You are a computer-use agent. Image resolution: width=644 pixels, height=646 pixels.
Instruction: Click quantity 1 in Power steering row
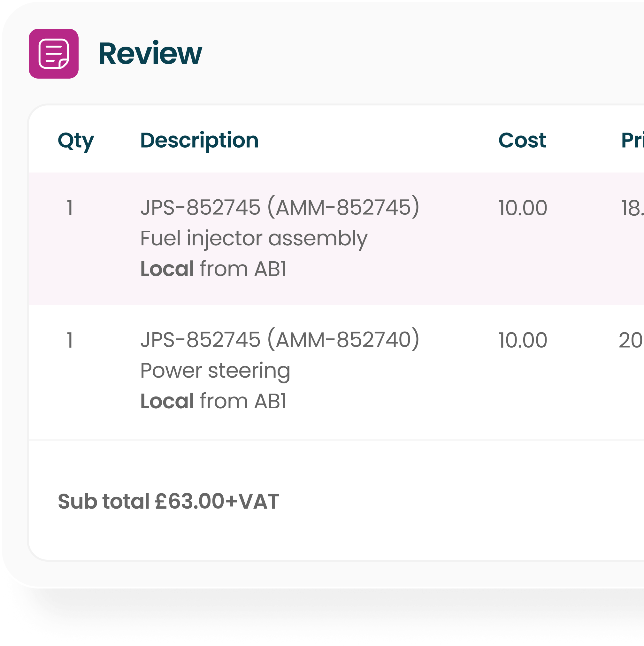[x=70, y=340]
